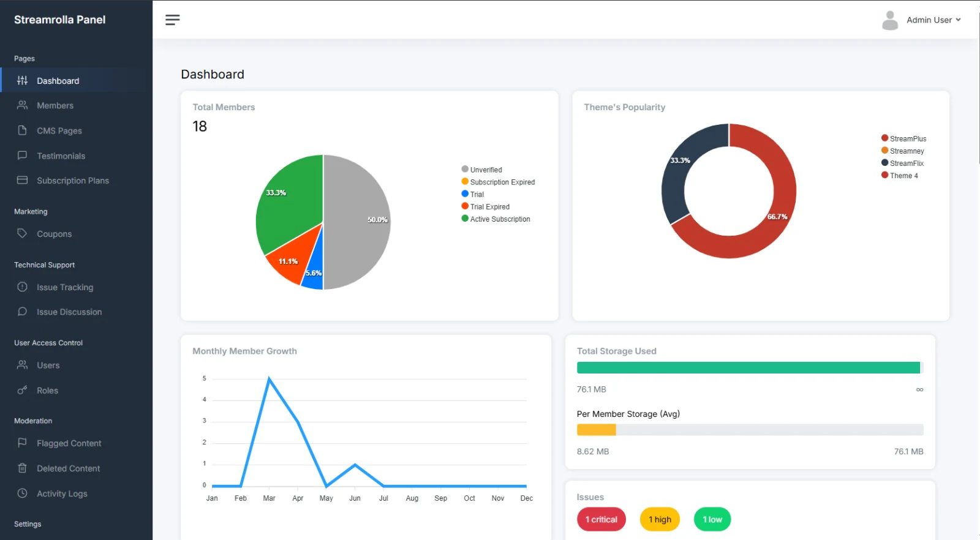
Task: Click the 8.62 MB storage value
Action: point(593,451)
